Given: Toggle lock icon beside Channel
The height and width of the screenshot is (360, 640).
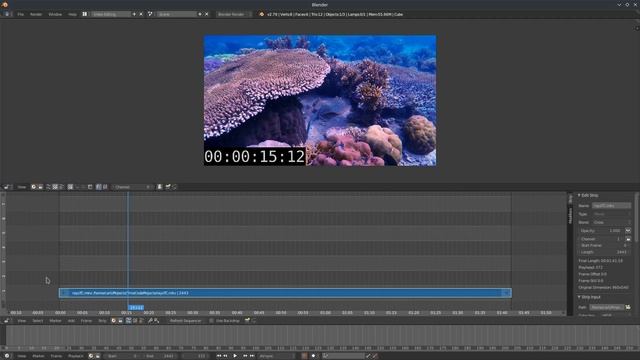Looking at the screenshot, I should (x=628, y=239).
